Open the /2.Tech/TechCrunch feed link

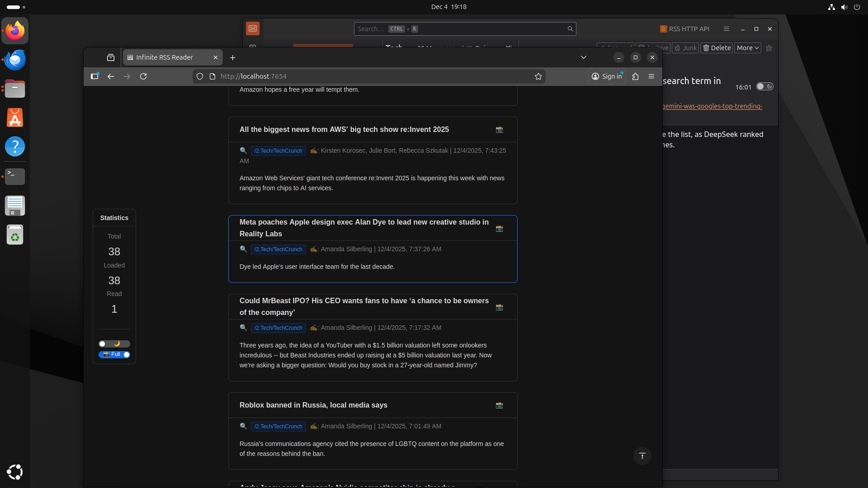(x=278, y=249)
